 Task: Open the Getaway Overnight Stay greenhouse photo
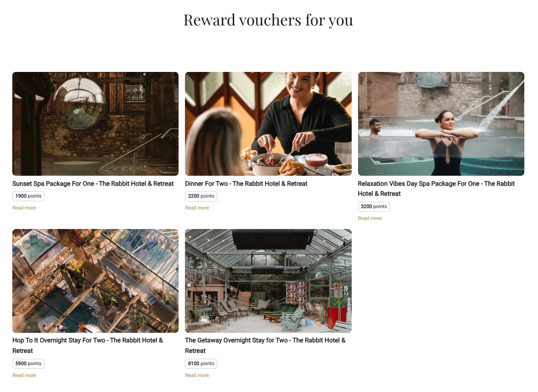[x=268, y=281]
